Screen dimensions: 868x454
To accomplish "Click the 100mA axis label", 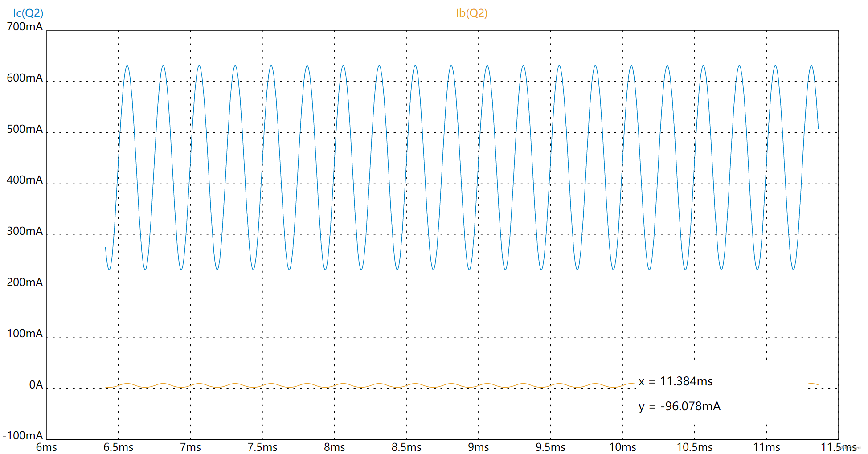I will coord(25,334).
